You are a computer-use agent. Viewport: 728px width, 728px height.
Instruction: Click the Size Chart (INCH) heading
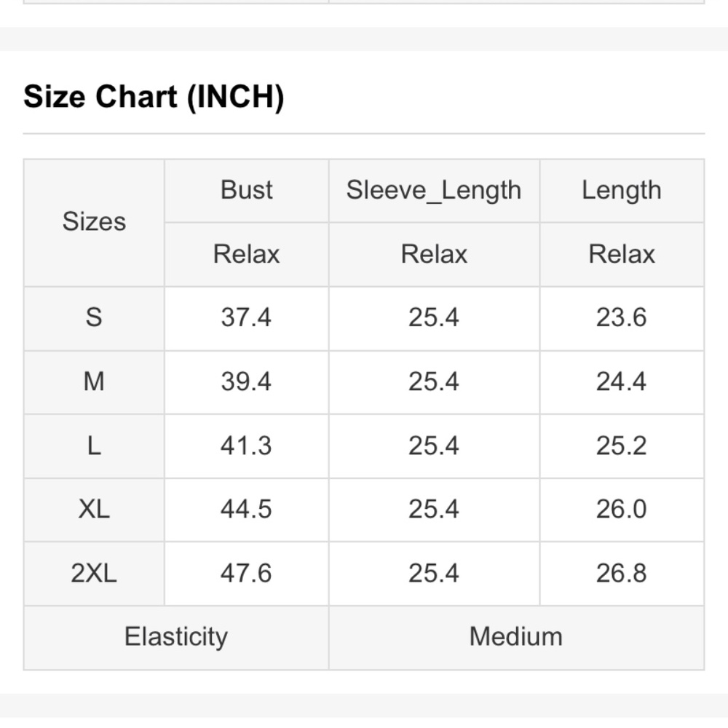pos(154,97)
